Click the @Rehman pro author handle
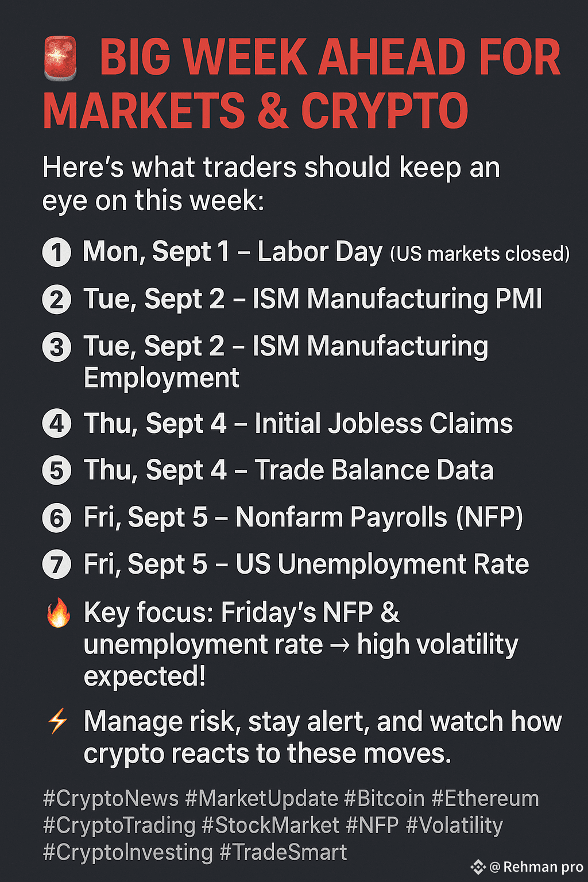Viewport: 588px width, 882px height. pos(536,867)
